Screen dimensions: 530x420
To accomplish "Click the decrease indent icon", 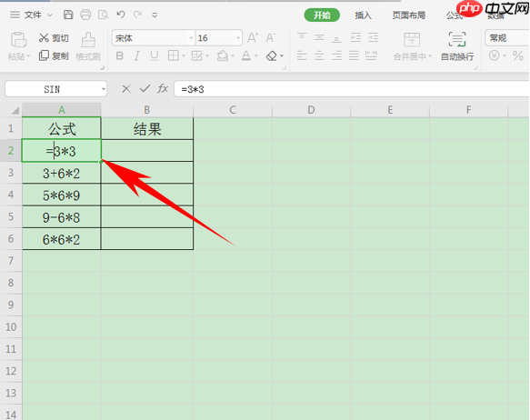I will click(355, 37).
